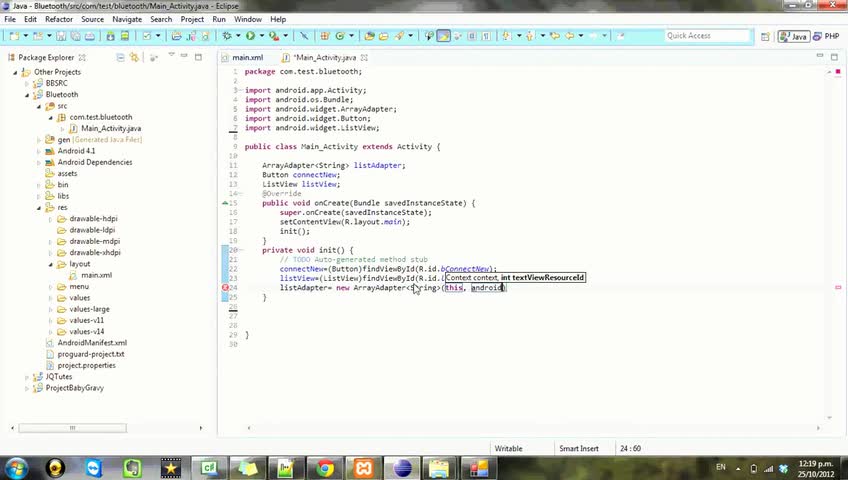Click the Save icon in toolbar
The height and width of the screenshot is (480, 848).
[x=61, y=36]
